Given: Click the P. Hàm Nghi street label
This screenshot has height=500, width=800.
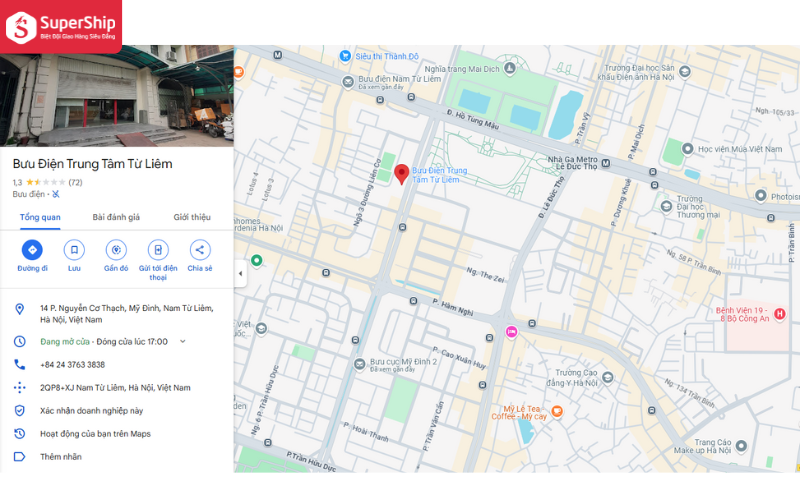Looking at the screenshot, I should tap(453, 308).
